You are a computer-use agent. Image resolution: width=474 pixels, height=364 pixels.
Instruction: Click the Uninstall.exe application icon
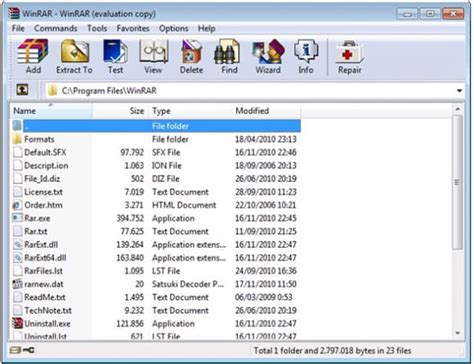(17, 323)
